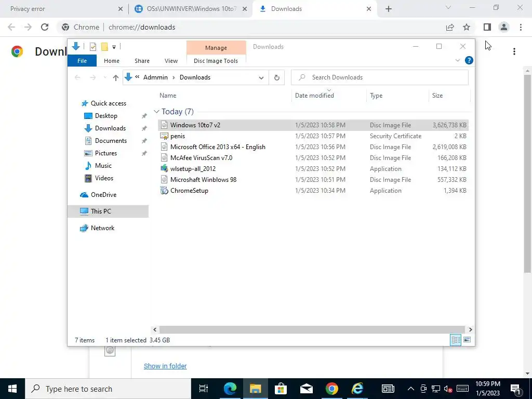Click the security certificate file icon
Screen dimensions: 532x399
(164, 136)
